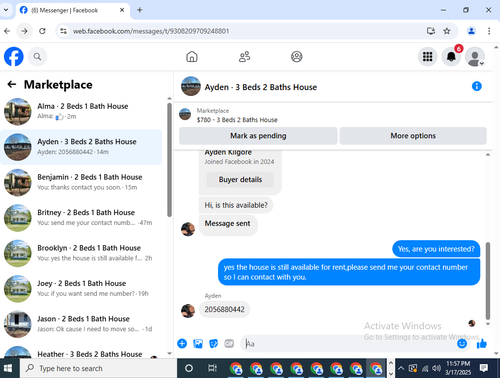Reload the page with refresh icon
500x378 pixels.
pos(42,31)
